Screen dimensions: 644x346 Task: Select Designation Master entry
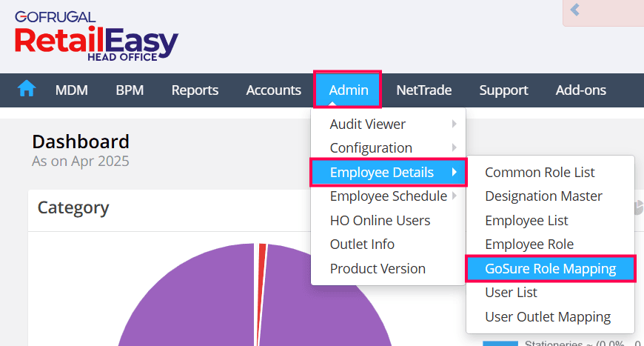(543, 196)
